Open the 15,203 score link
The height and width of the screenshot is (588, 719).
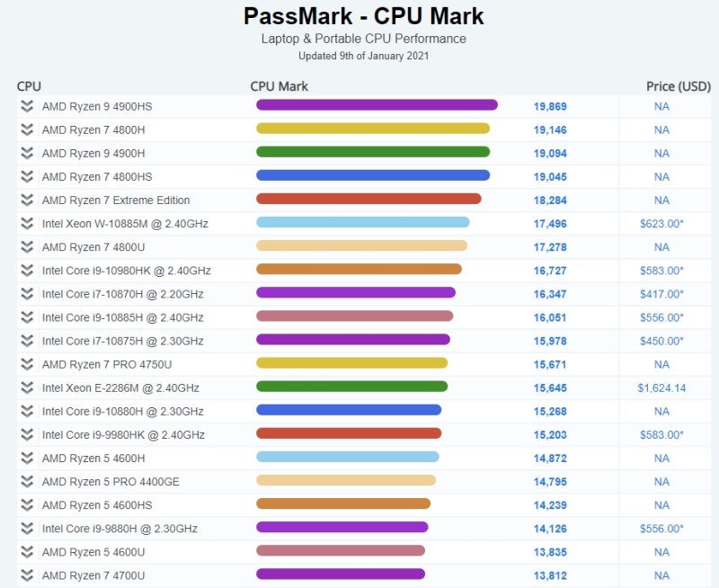coord(550,435)
